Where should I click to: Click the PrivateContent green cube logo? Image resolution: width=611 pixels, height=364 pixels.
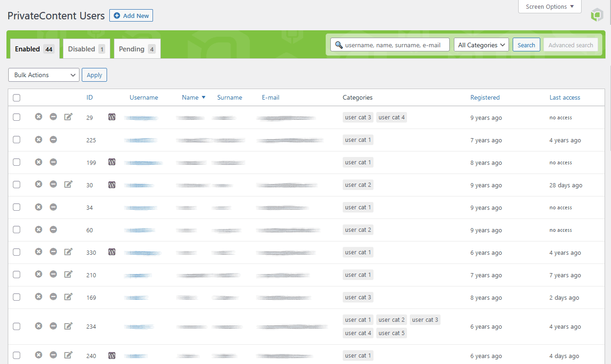coord(596,15)
